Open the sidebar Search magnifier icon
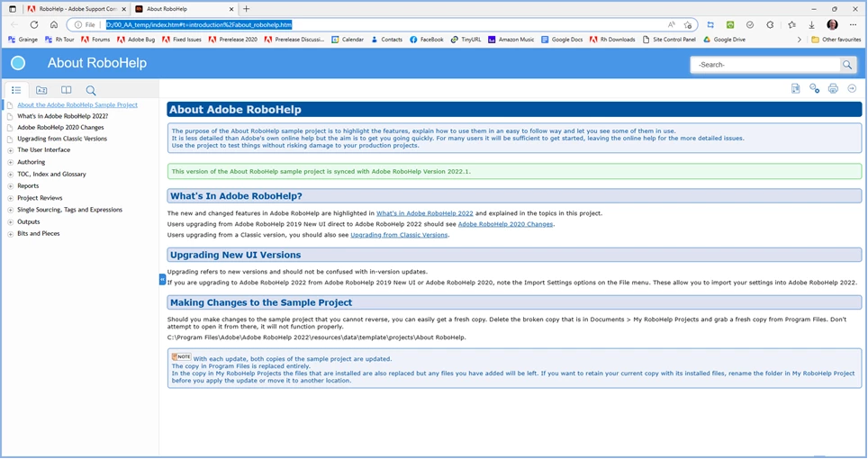This screenshot has height=459, width=868. 91,90
